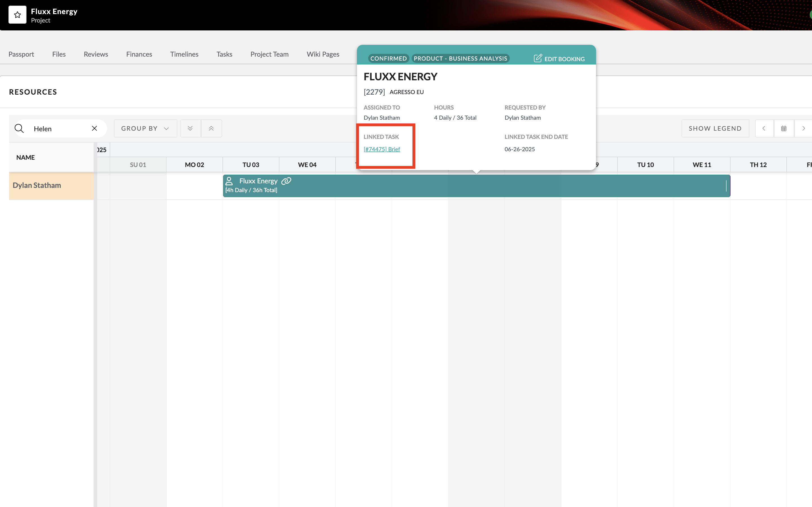812x507 pixels.
Task: Open the #74475 Brief linked task
Action: [382, 149]
